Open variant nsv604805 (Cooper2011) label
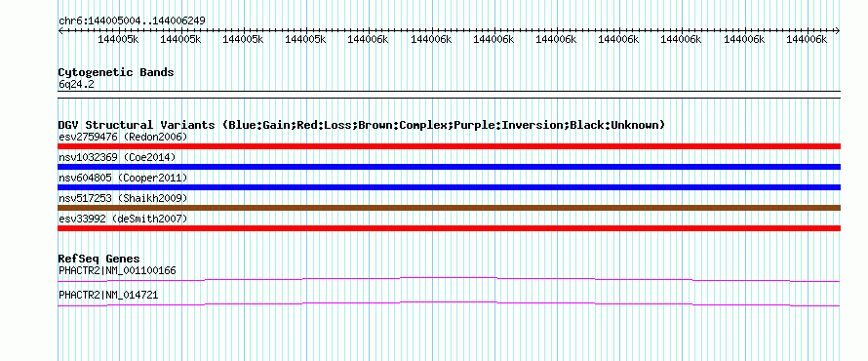This screenshot has width=868, height=361. [123, 178]
